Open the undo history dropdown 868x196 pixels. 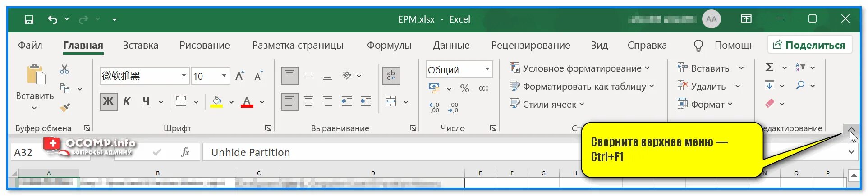click(x=67, y=19)
